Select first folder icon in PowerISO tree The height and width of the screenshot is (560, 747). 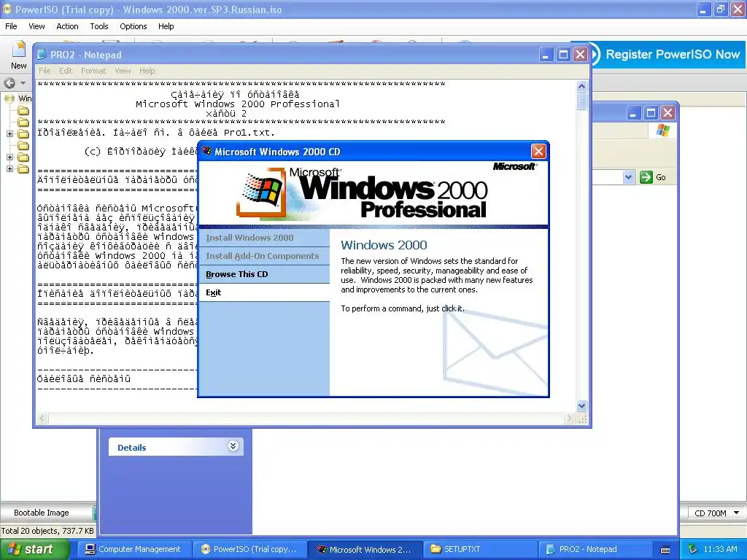(x=23, y=111)
